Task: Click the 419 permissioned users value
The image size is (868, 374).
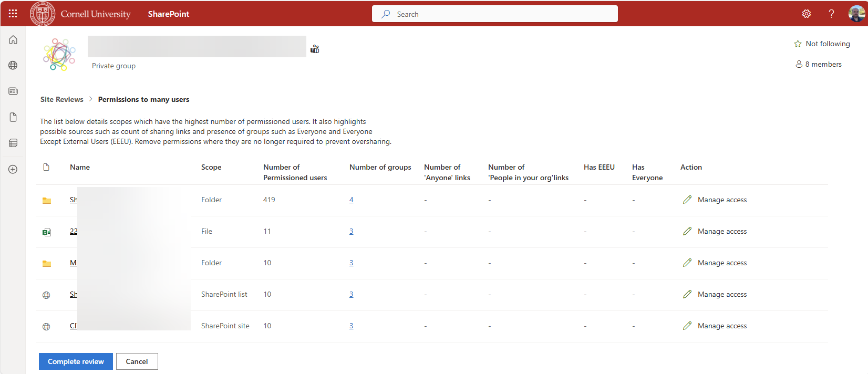Action: [269, 200]
